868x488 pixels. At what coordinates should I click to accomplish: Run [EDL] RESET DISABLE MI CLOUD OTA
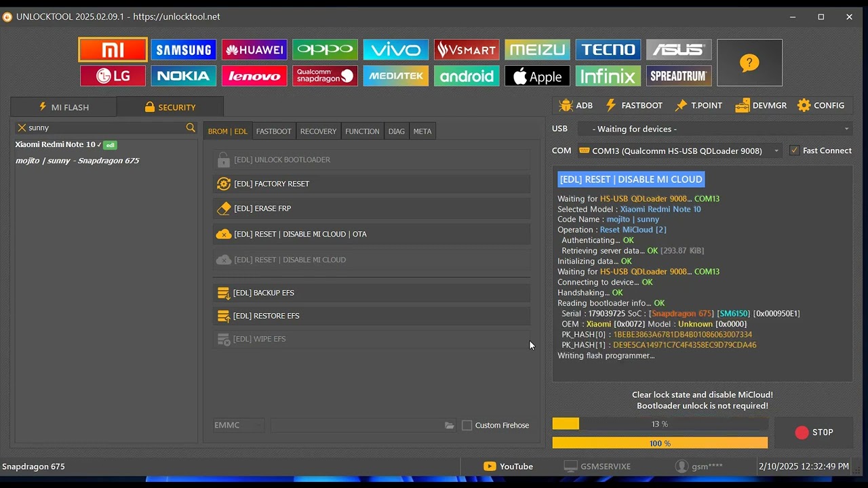(372, 234)
